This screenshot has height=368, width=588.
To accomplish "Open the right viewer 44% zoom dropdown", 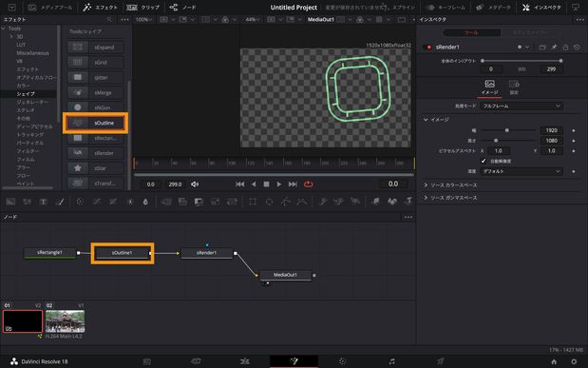I will pyautogui.click(x=252, y=20).
